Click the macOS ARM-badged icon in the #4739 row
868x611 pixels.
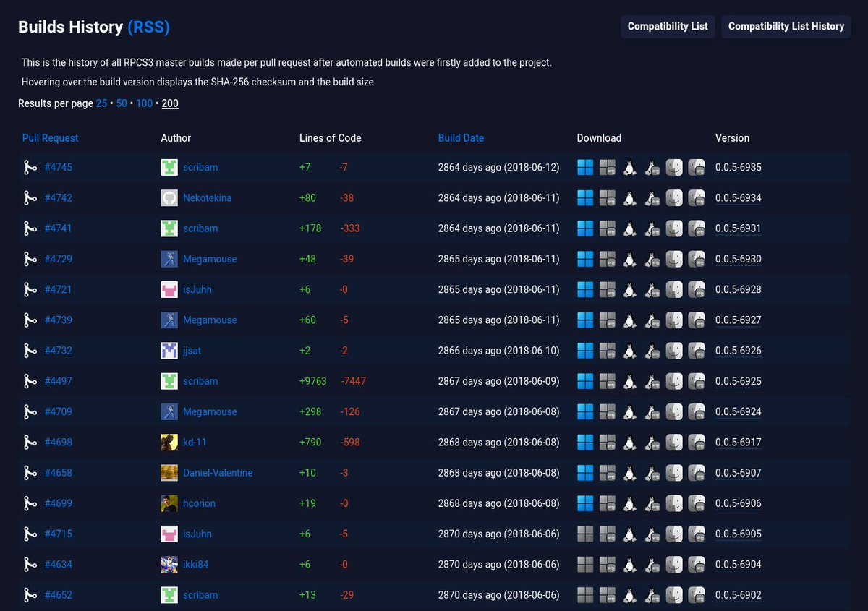pyautogui.click(x=697, y=320)
